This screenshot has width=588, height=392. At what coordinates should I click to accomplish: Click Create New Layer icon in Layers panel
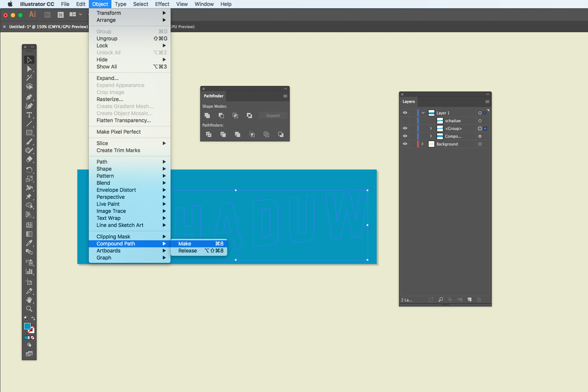point(469,299)
